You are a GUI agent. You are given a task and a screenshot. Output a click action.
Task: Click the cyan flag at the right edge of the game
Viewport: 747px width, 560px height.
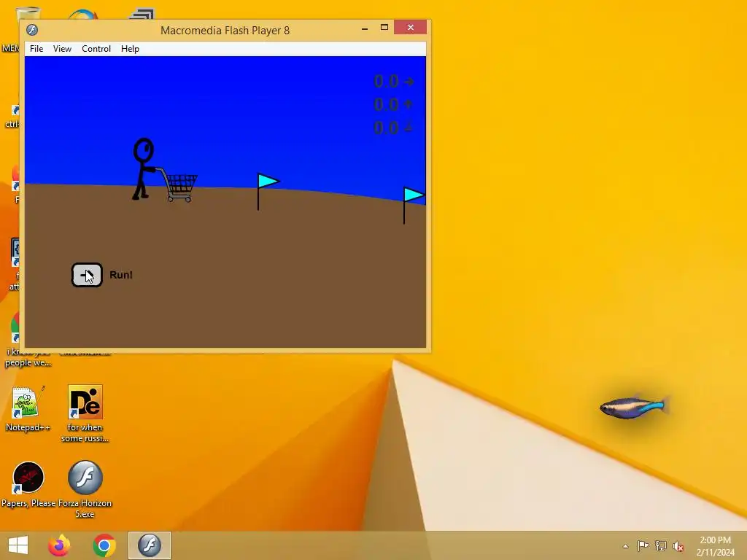tap(414, 205)
